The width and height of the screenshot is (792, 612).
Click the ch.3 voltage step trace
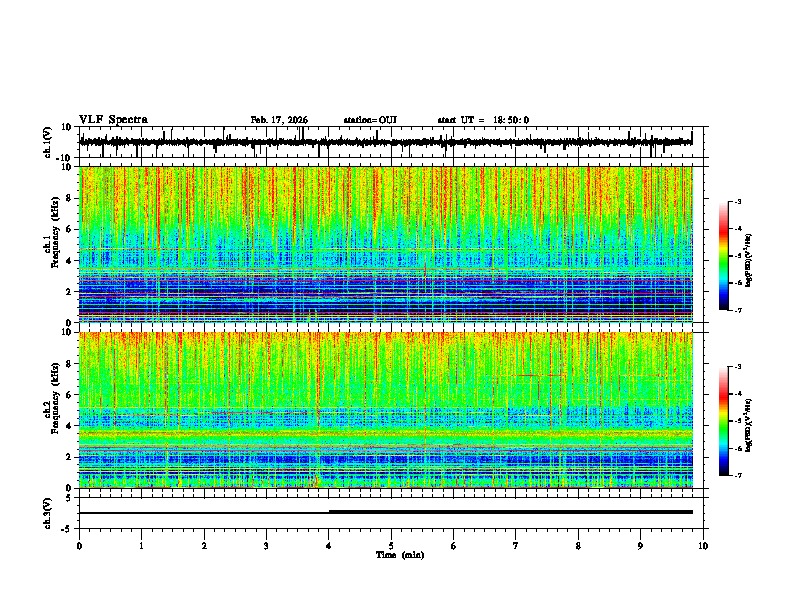click(386, 512)
